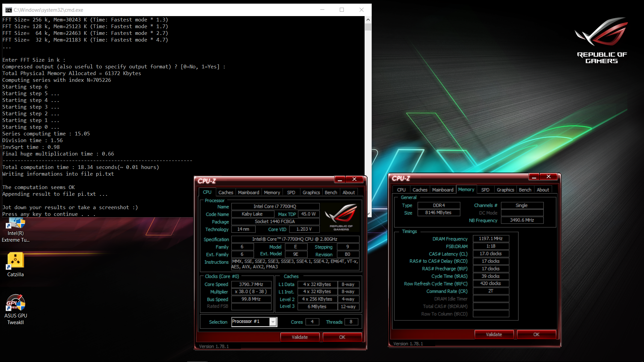This screenshot has height=362, width=644.
Task: Click the Command Rate 2T field
Action: 491,291
